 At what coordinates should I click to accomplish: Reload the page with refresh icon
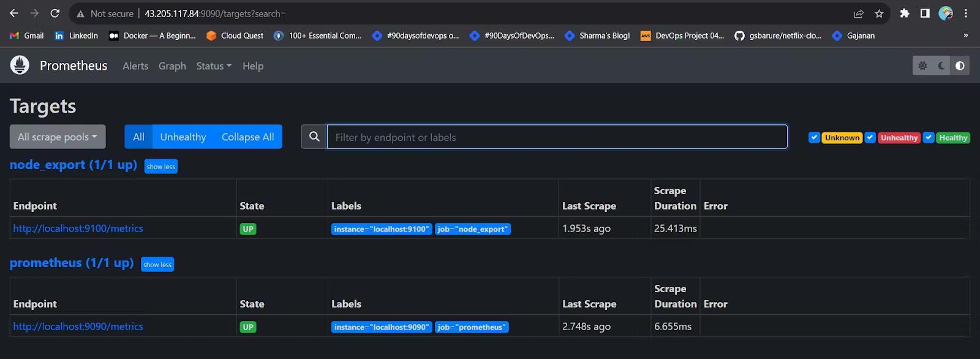click(55, 13)
